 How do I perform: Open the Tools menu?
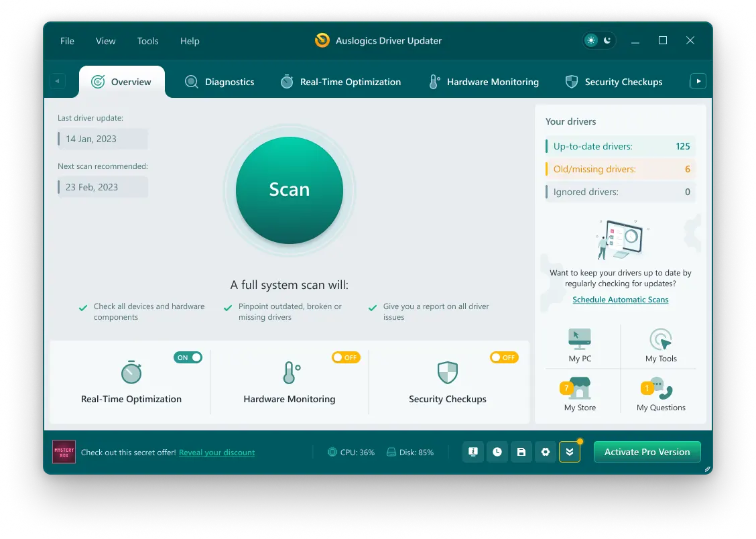click(147, 41)
